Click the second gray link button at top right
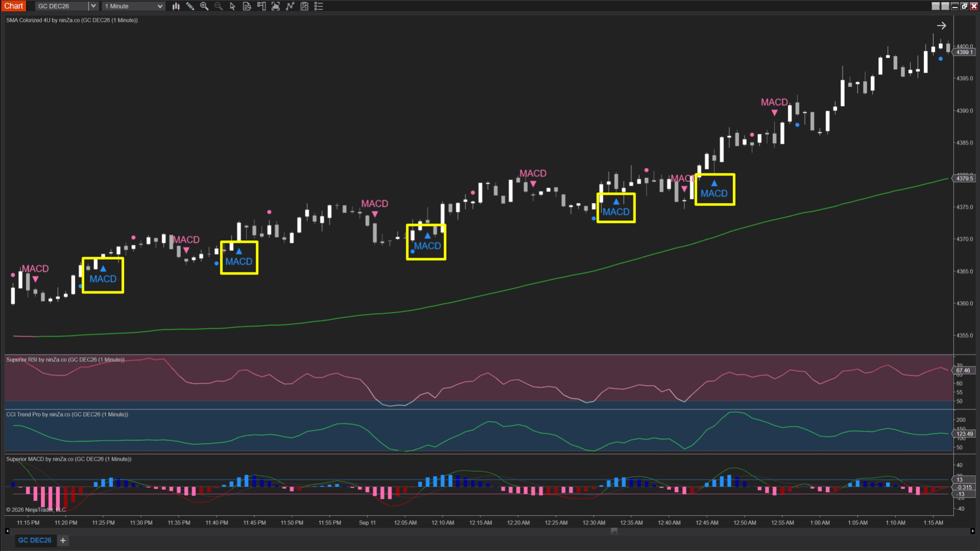 945,6
